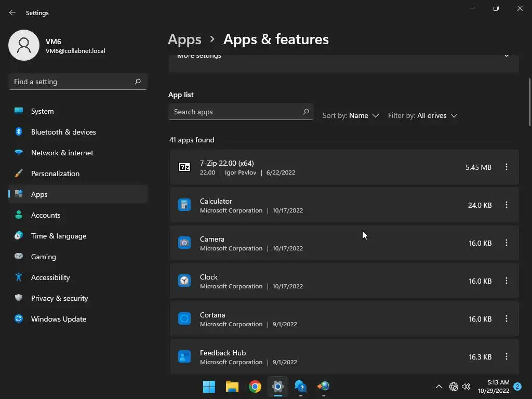Select the Feedback Hub app name
532x399 pixels.
pyautogui.click(x=223, y=353)
